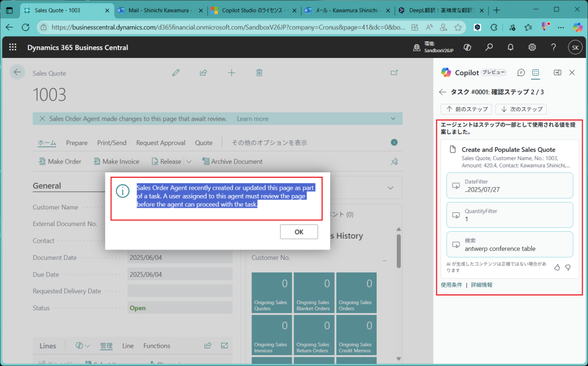The height and width of the screenshot is (366, 588).
Task: Go to 次のステップ in Copilot
Action: pyautogui.click(x=521, y=109)
